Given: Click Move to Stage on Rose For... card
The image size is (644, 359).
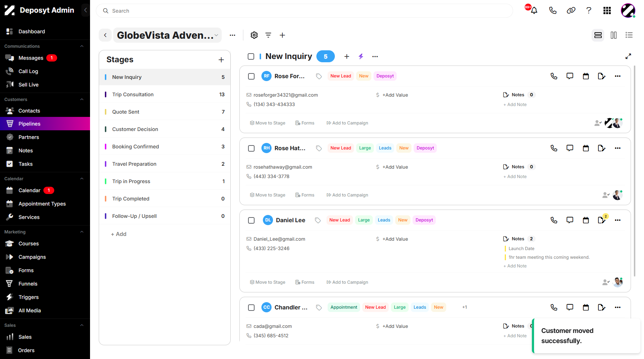Looking at the screenshot, I should point(267,123).
